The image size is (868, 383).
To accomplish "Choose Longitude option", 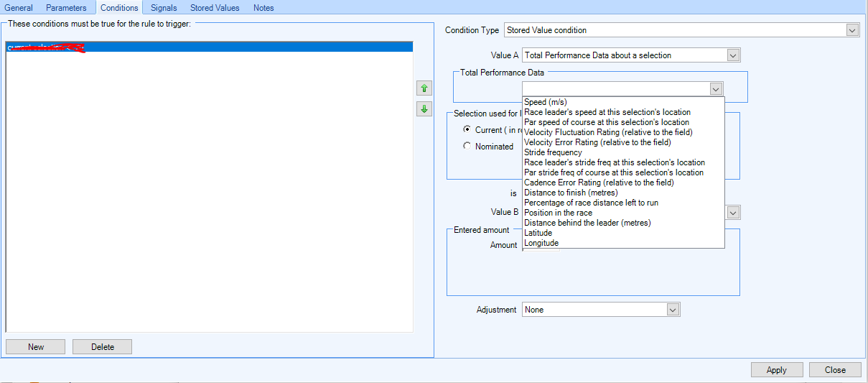I will coord(623,243).
